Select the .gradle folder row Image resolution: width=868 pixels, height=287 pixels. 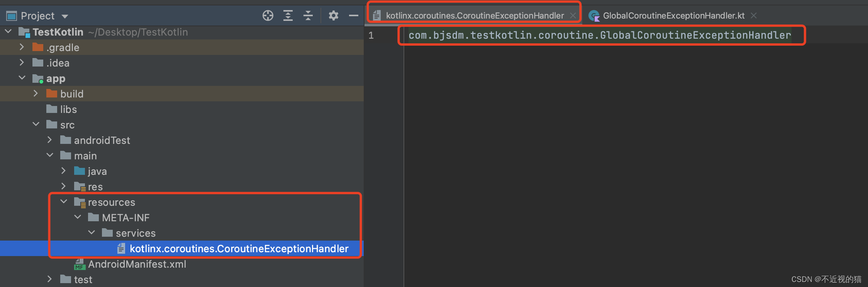tap(182, 47)
